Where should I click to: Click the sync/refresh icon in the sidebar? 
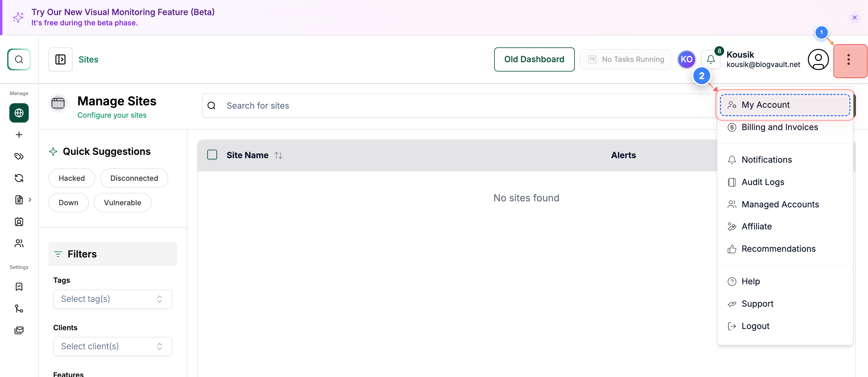pos(19,178)
